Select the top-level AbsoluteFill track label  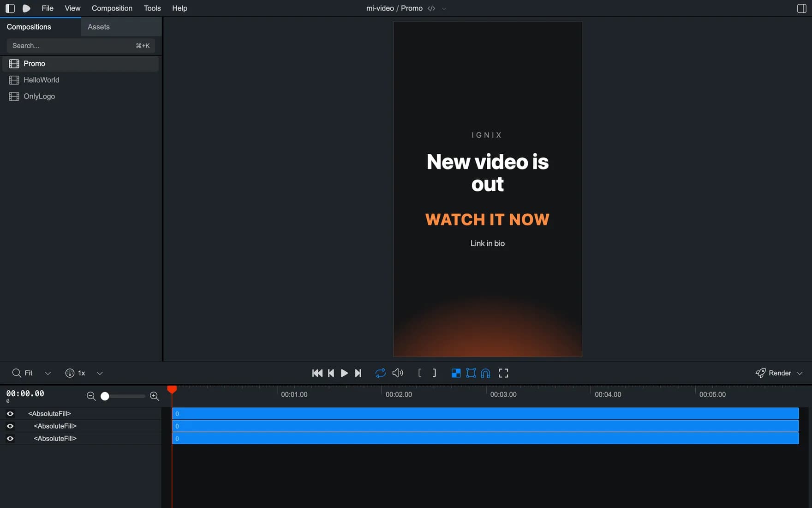tap(49, 414)
